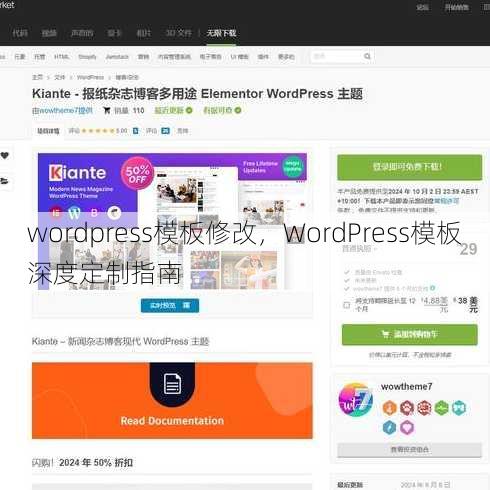Open the 相片 top navigation item
490x490 pixels.
(144, 33)
